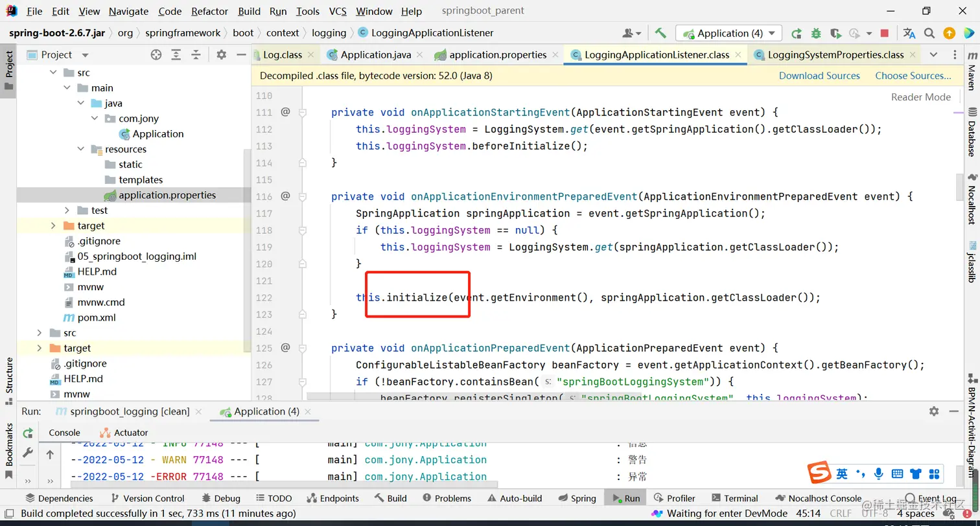
Task: Hide the Run panel with minus icon
Action: (x=955, y=411)
